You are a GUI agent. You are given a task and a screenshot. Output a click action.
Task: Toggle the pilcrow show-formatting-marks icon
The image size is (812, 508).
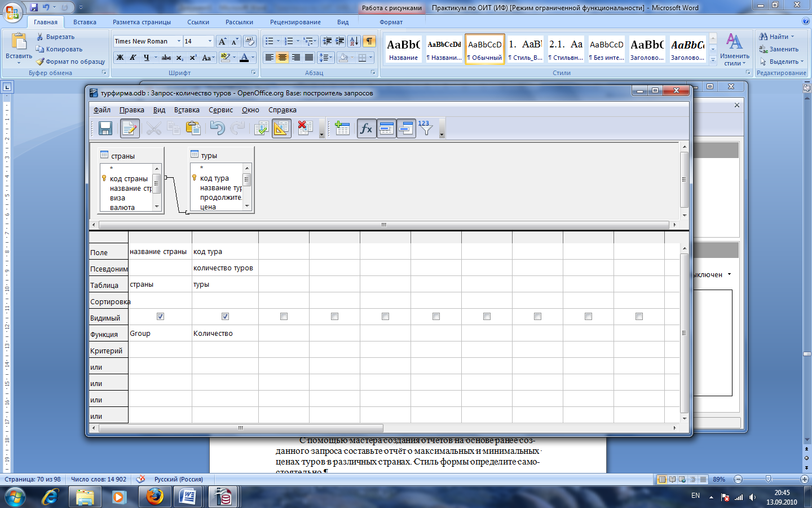(x=369, y=41)
